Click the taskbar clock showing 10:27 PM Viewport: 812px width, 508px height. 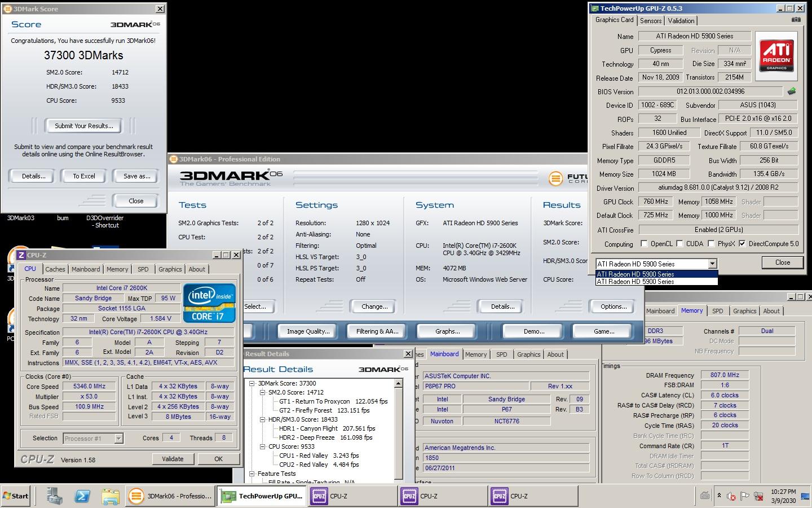[783, 492]
